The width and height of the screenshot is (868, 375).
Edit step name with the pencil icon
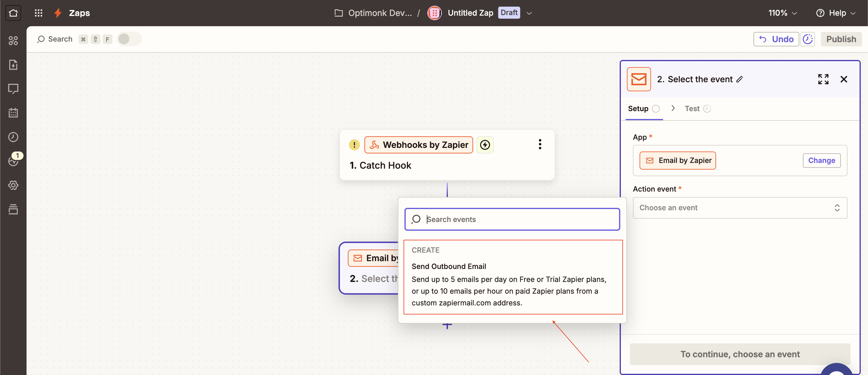[739, 80]
